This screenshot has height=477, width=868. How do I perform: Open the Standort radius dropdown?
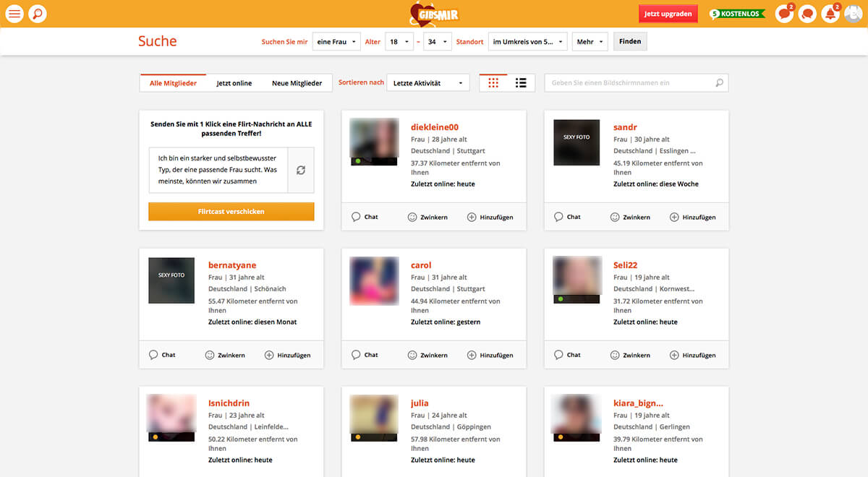(528, 42)
